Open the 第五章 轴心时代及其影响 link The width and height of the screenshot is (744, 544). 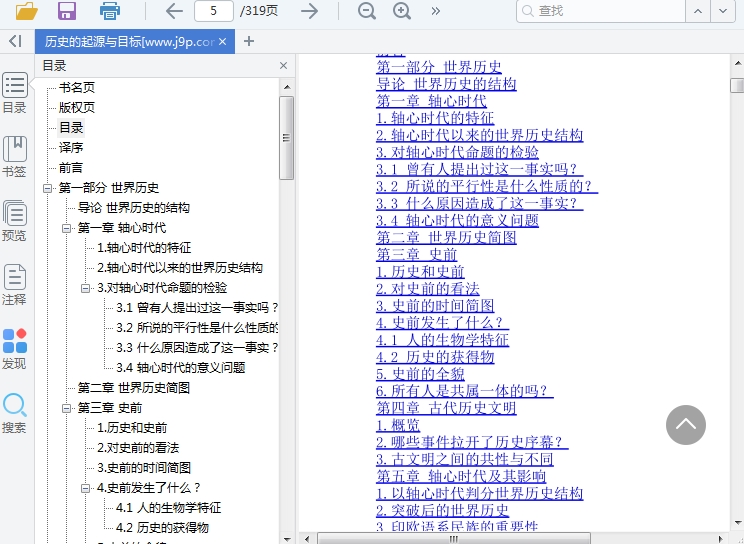coord(461,476)
